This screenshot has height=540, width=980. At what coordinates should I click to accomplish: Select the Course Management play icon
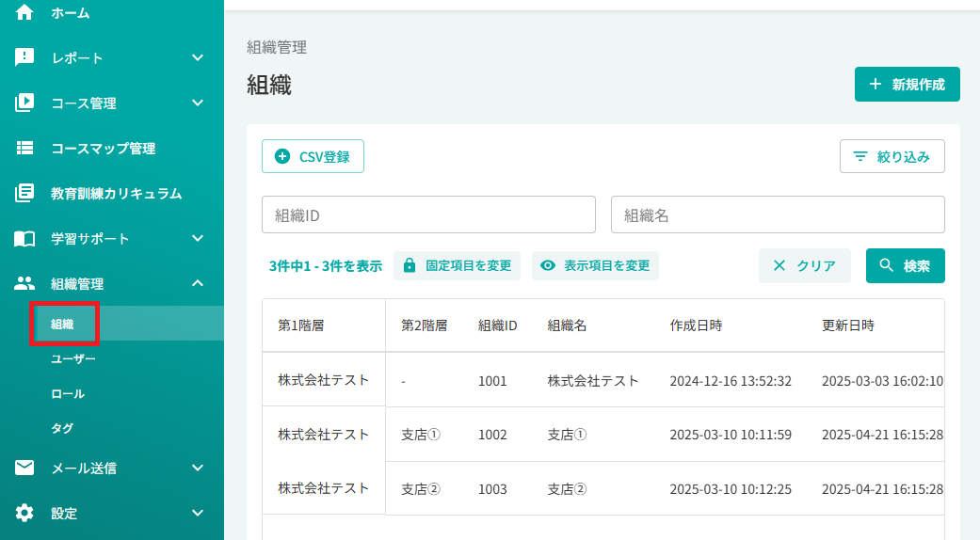point(24,103)
